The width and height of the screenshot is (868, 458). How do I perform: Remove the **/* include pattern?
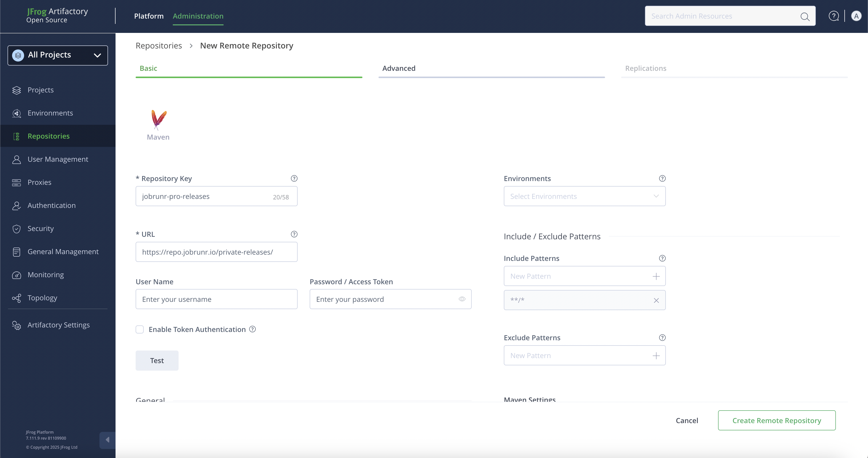click(x=656, y=300)
